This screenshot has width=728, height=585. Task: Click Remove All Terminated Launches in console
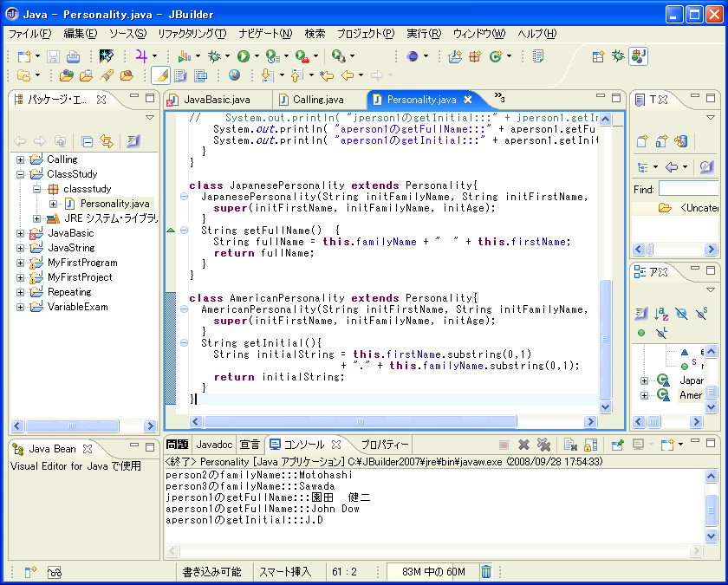543,445
